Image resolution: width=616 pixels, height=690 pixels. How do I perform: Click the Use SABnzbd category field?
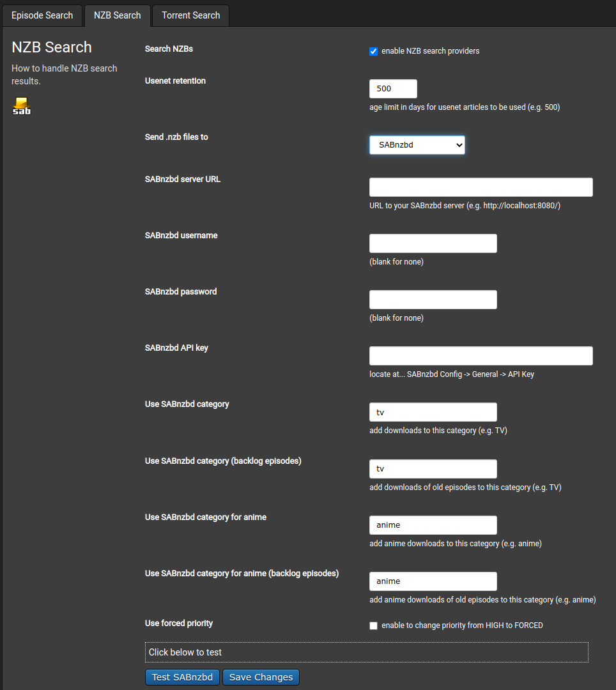pos(433,412)
